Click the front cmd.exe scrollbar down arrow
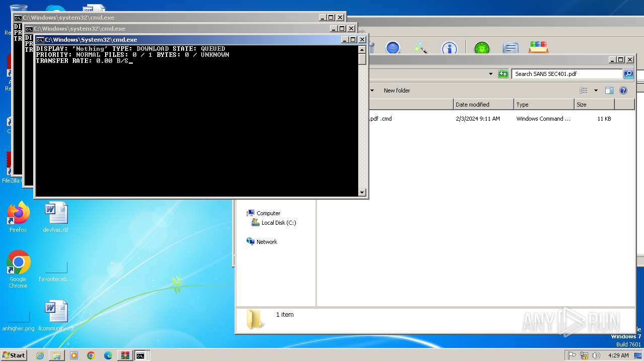644x362 pixels. [362, 193]
